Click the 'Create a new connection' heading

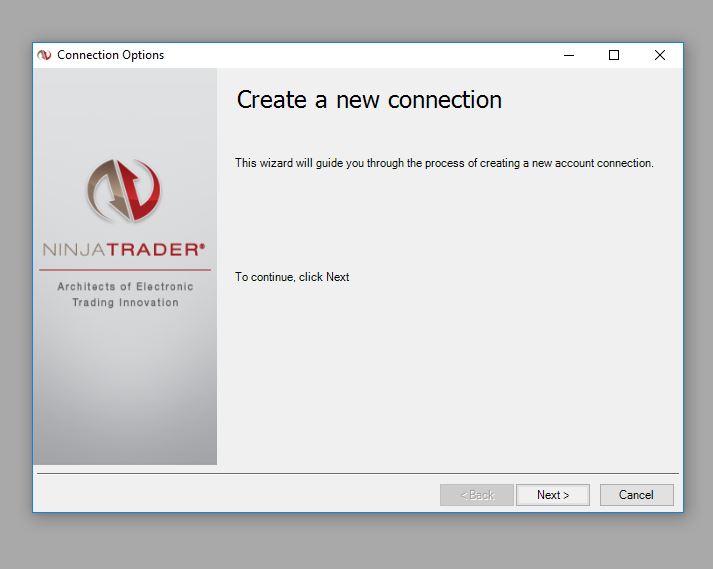point(369,100)
